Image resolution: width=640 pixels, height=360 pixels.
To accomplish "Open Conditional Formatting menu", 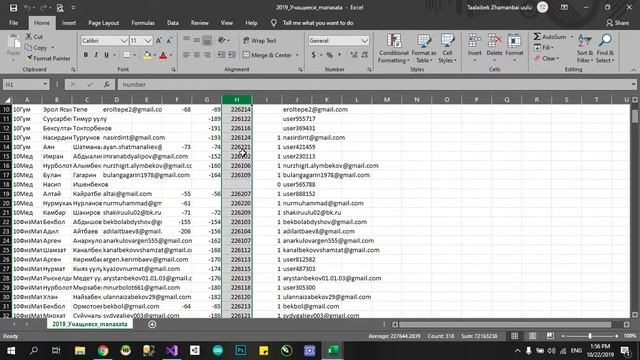I will tap(393, 49).
